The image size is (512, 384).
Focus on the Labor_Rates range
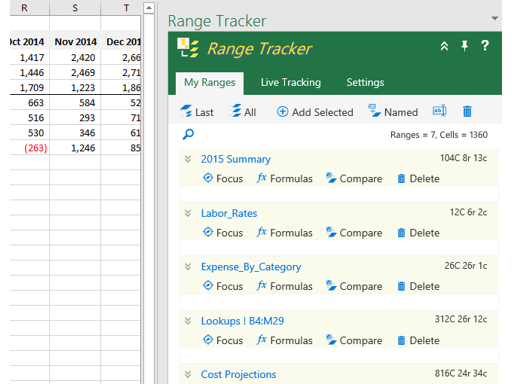click(223, 233)
